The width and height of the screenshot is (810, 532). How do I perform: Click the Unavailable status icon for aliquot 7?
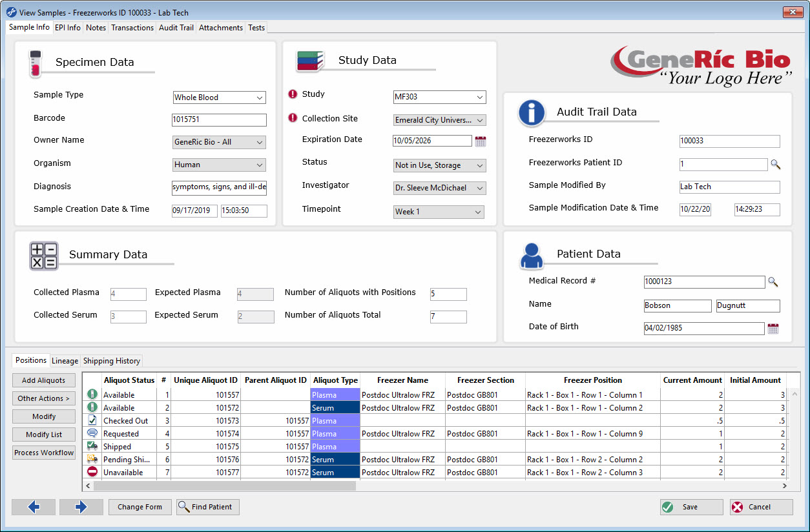coord(92,472)
